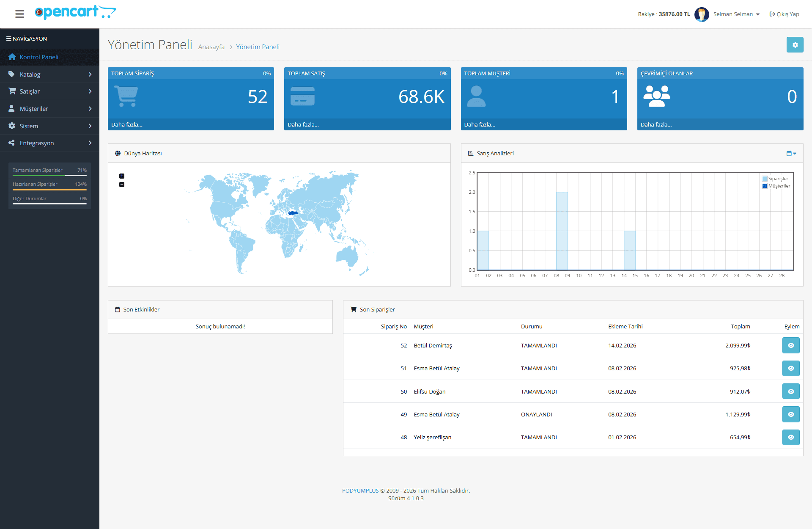Click Çıkış Yap logout link

point(784,14)
